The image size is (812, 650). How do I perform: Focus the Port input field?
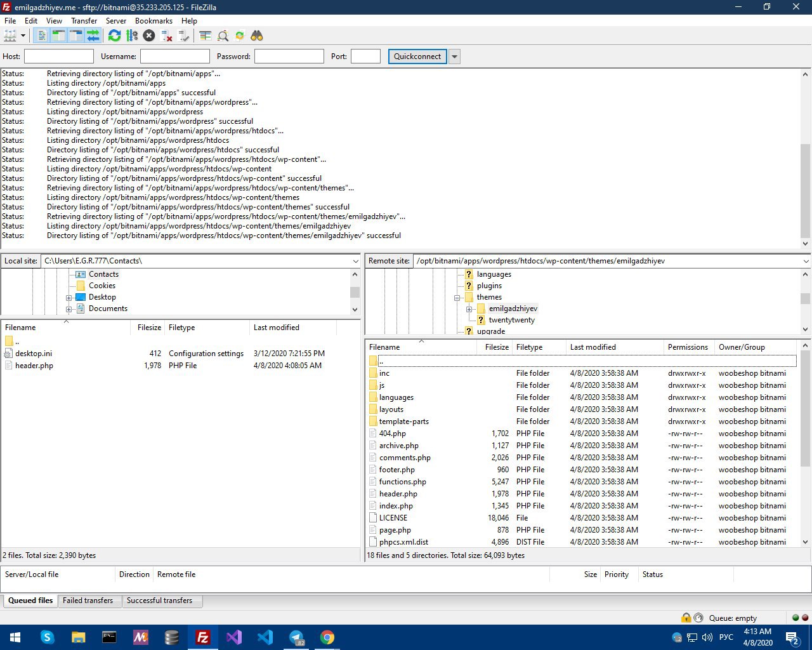(365, 56)
